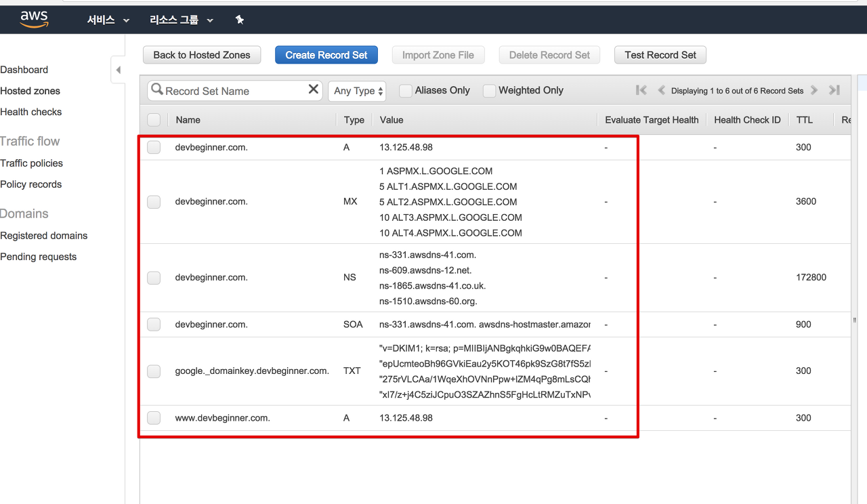Click value 1 ASPMX.L.GOOGLE.COM
Viewport: 867px width, 504px height.
tap(436, 171)
